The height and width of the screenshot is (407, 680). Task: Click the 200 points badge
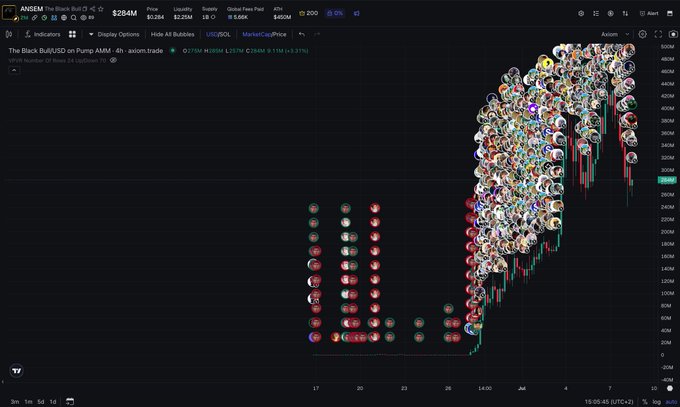[x=308, y=13]
